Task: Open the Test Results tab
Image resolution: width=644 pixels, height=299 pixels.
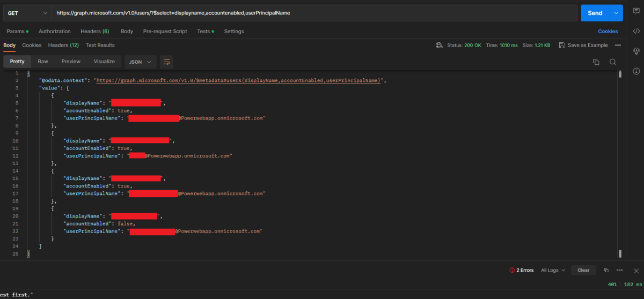Action: pos(100,46)
